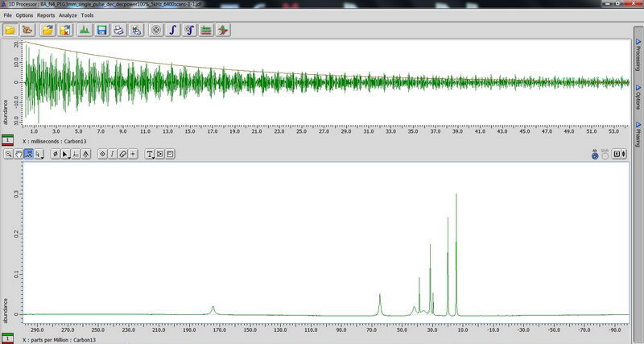Open the Tools menu
This screenshot has height=344, width=644.
point(87,15)
